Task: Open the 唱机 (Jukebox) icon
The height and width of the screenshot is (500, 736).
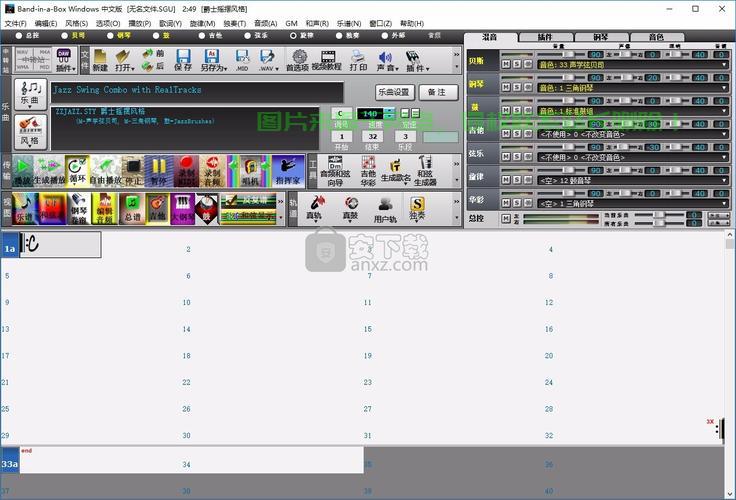Action: [250, 171]
